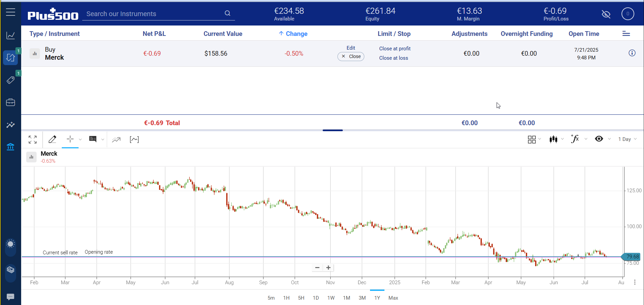Expand indicators dropdown arrow
The height and width of the screenshot is (305, 644).
586,139
